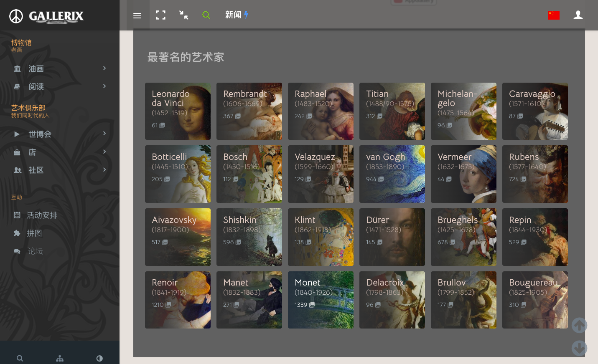
Task: Open the user account icon
Action: [578, 15]
